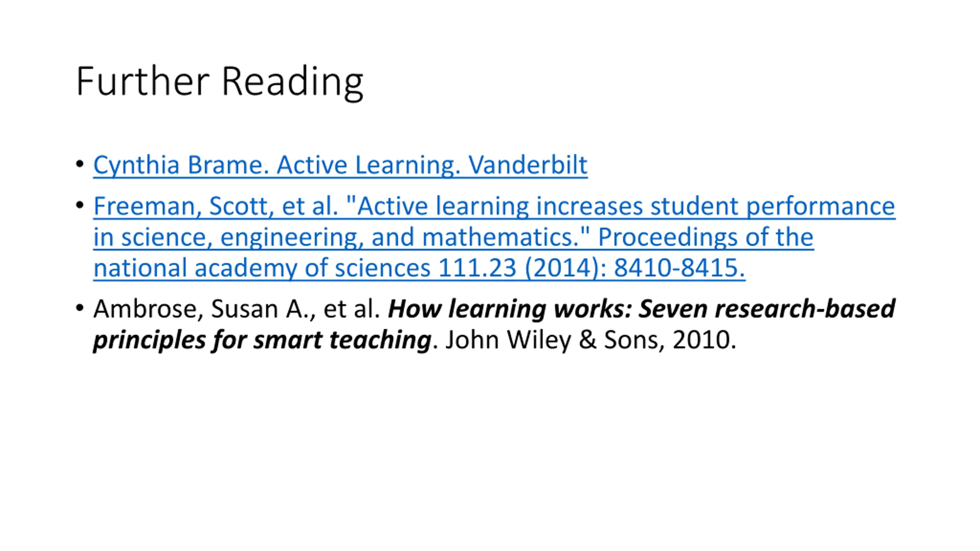Click "principles for smart teaching" bold text

coord(262,340)
